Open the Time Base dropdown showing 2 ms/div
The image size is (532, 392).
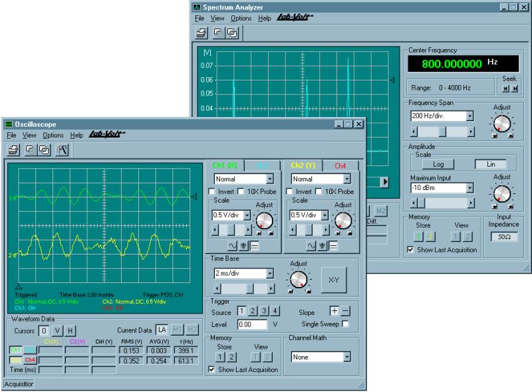point(270,273)
